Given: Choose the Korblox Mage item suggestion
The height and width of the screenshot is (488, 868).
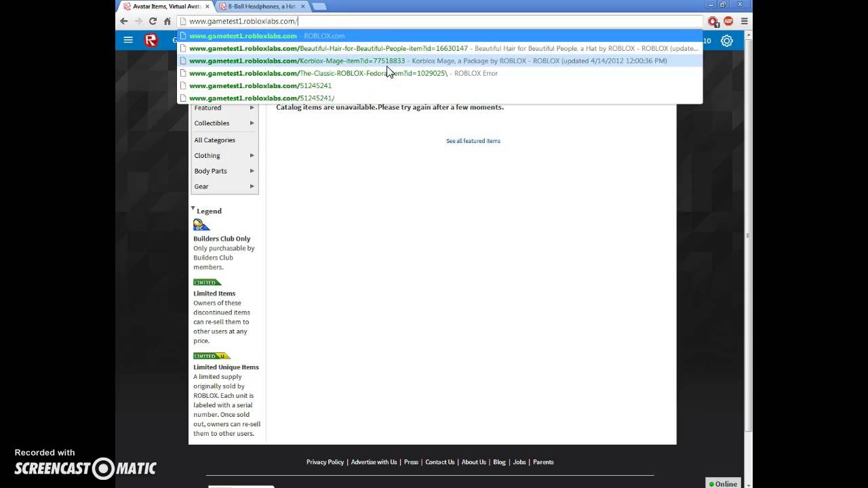Looking at the screenshot, I should pos(439,61).
